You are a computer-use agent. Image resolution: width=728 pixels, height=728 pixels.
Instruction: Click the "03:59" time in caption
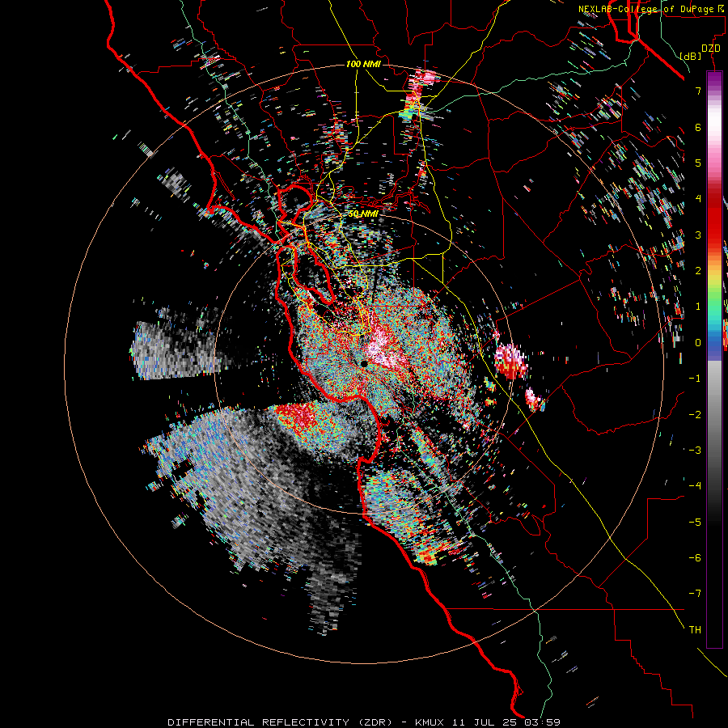click(543, 722)
